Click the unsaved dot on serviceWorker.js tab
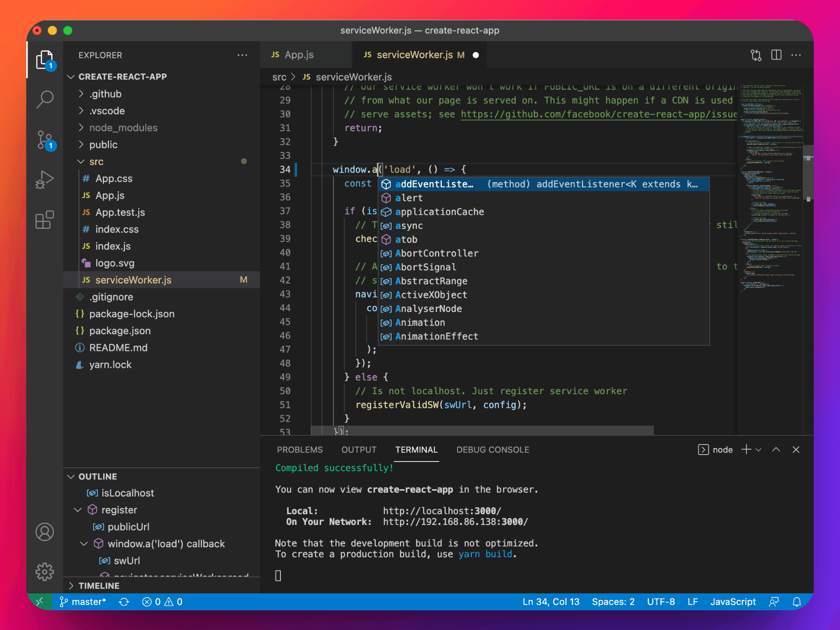 (476, 55)
